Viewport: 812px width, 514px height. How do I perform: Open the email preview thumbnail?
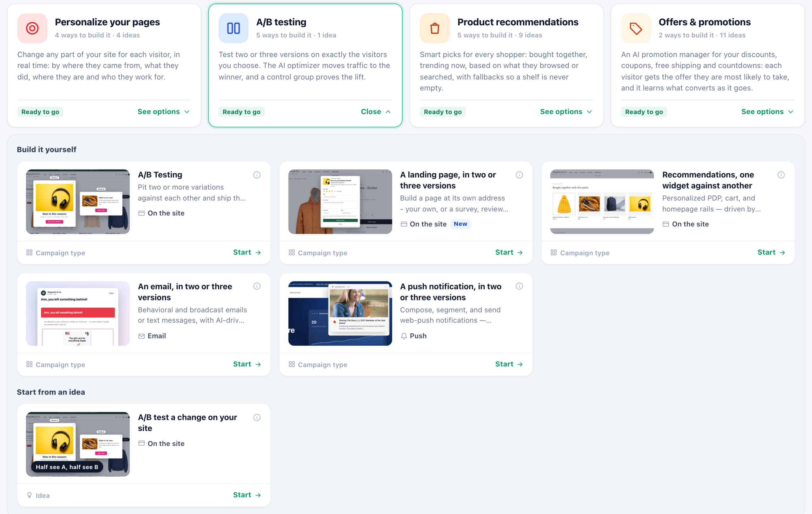[78, 314]
